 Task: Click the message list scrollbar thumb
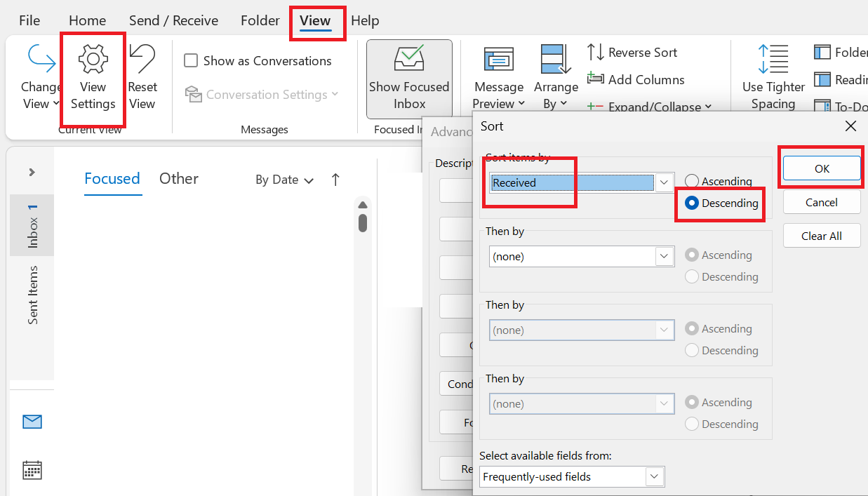coord(363,223)
